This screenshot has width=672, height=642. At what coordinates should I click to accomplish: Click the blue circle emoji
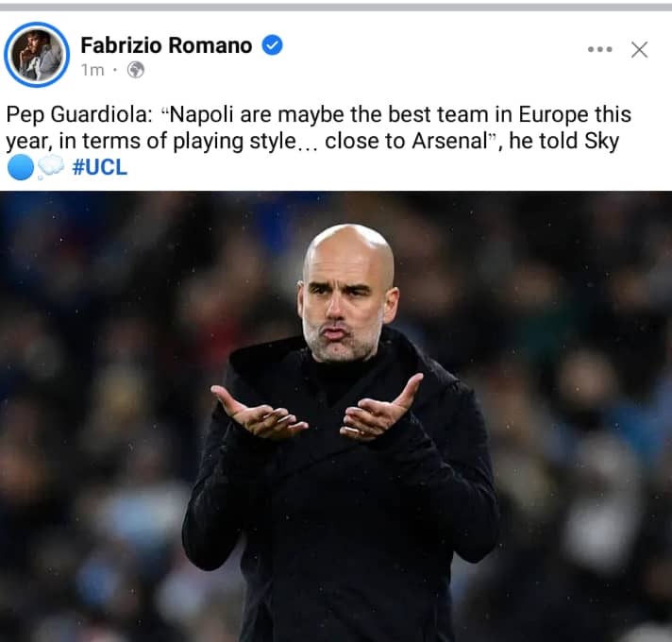[20, 167]
